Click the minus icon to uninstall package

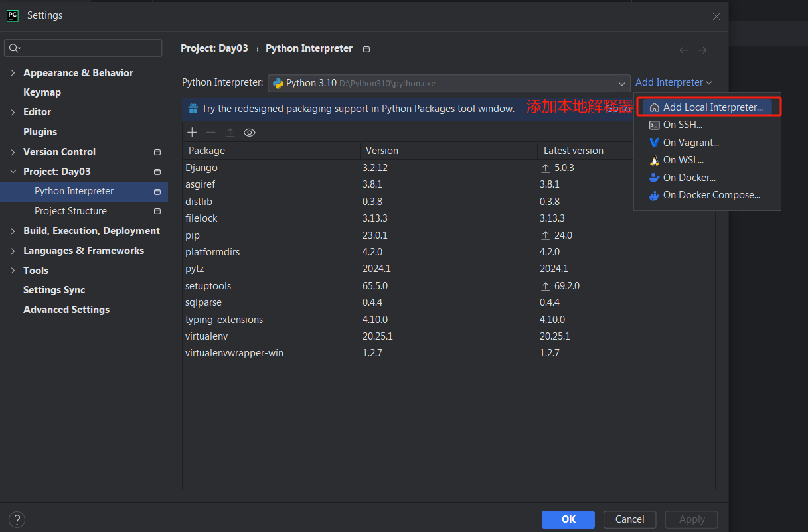click(x=211, y=133)
